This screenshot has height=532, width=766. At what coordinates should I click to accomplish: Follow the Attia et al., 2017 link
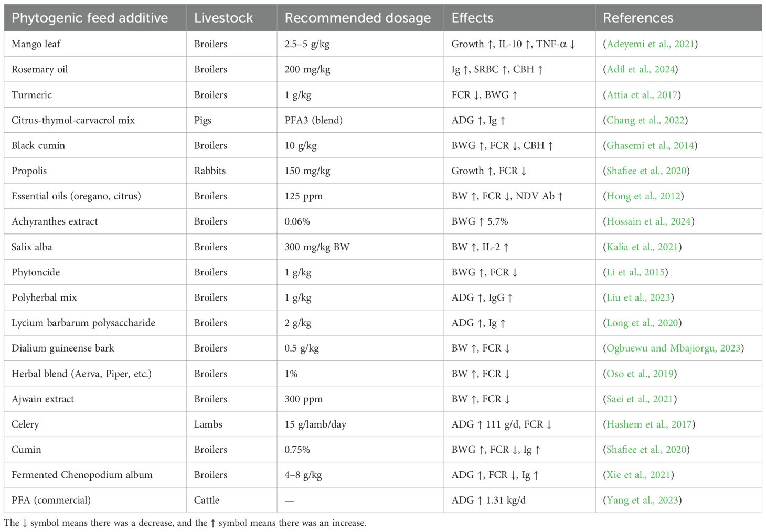(x=641, y=95)
